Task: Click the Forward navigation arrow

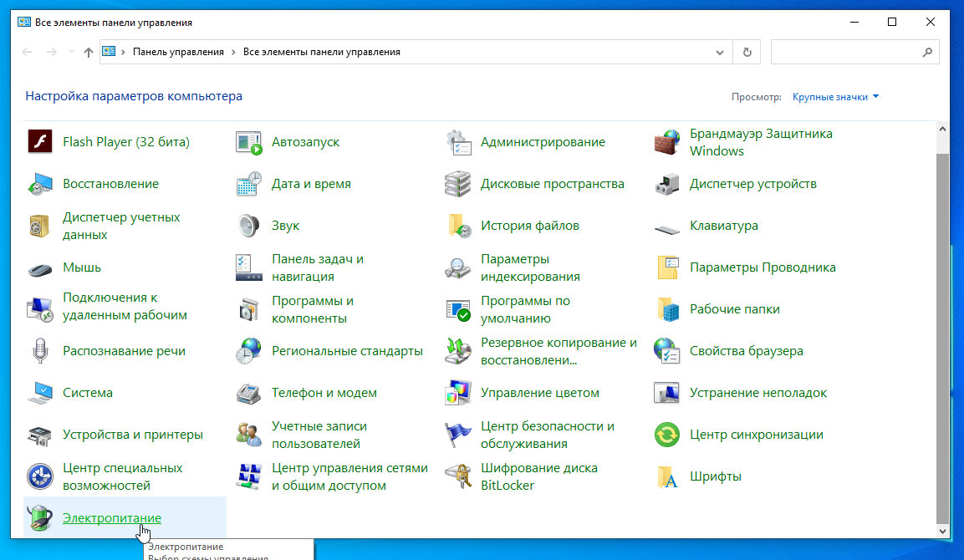Action: 52,53
